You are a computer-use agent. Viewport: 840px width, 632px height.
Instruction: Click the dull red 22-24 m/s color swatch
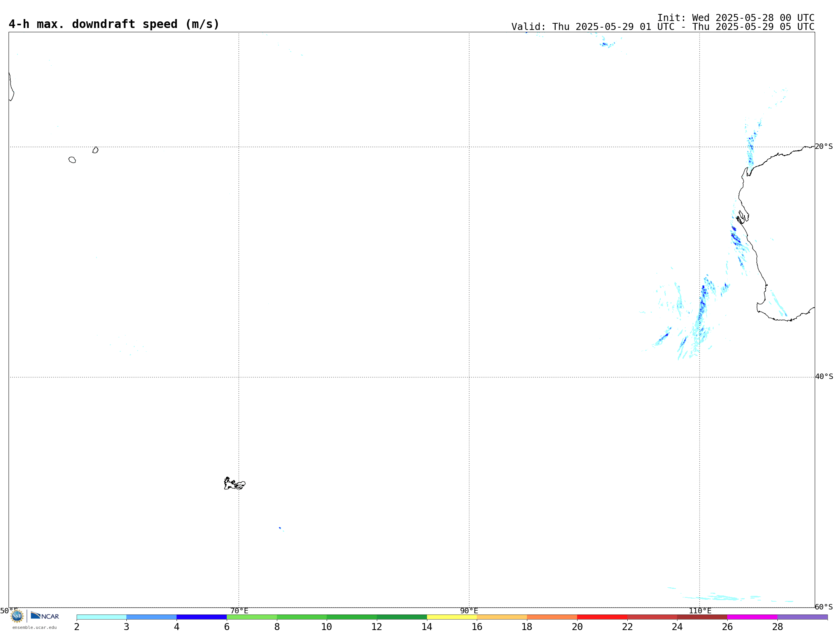click(x=652, y=617)
